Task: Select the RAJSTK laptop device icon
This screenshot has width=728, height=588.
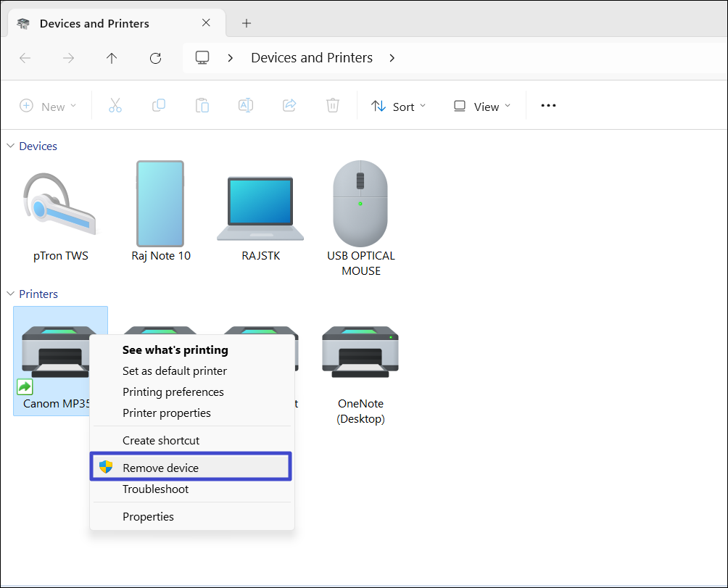Action: tap(260, 208)
